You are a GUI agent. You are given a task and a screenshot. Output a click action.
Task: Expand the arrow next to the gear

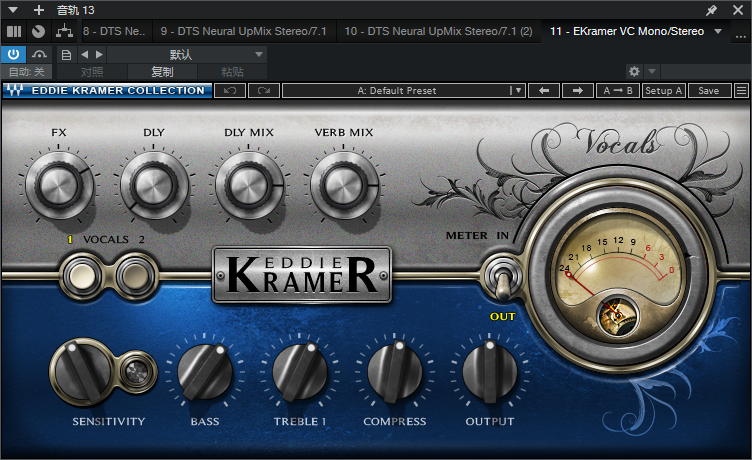(x=652, y=71)
